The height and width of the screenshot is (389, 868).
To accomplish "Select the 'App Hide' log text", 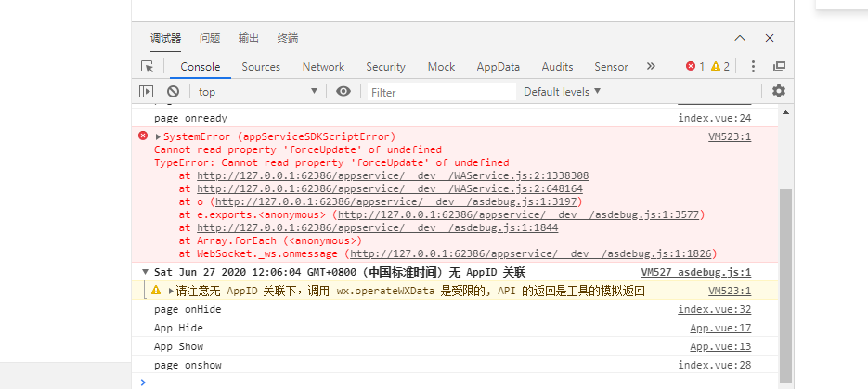I will (x=178, y=328).
